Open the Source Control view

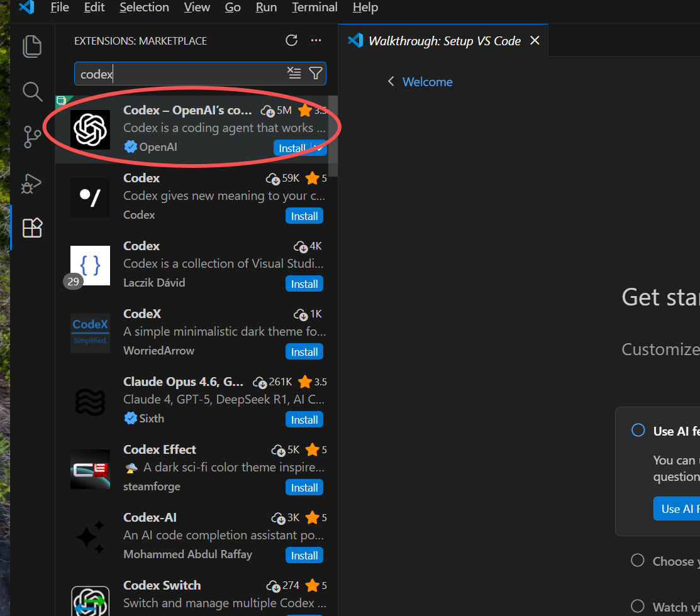point(32,137)
